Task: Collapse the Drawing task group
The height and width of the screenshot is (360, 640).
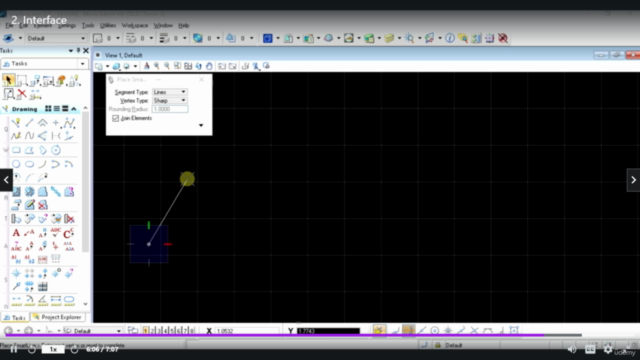Action: (x=74, y=109)
